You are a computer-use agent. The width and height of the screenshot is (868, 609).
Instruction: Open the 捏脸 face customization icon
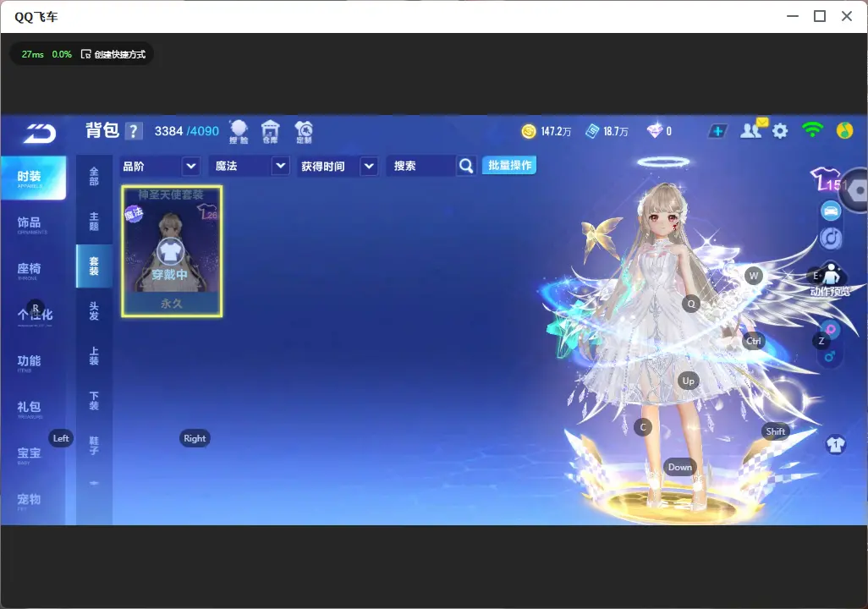pos(239,132)
